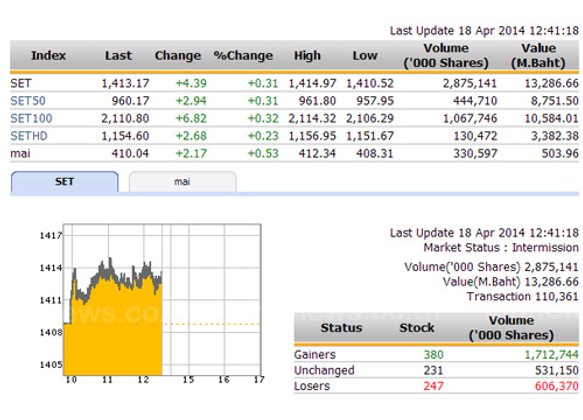Viewport: 583px width, 420px height.
Task: Click the Losers row label
Action: [x=312, y=386]
